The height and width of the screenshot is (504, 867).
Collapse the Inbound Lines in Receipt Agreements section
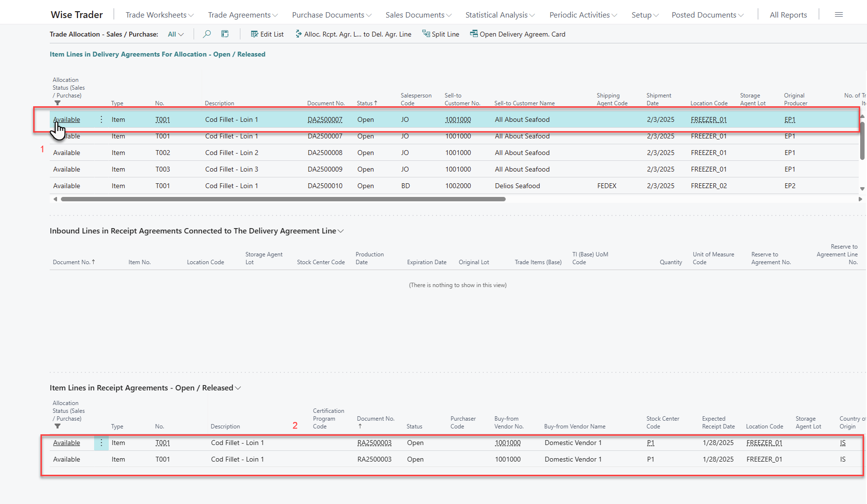[341, 231]
